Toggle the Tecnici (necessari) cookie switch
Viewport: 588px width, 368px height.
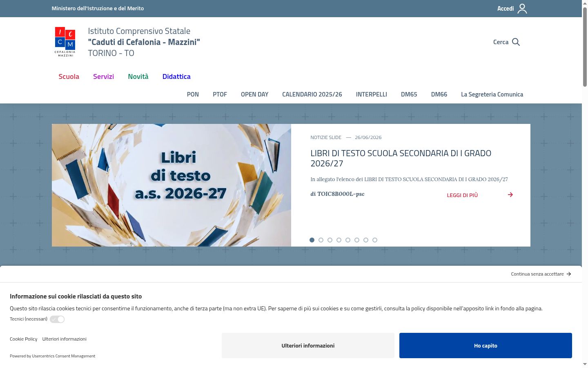pos(57,319)
